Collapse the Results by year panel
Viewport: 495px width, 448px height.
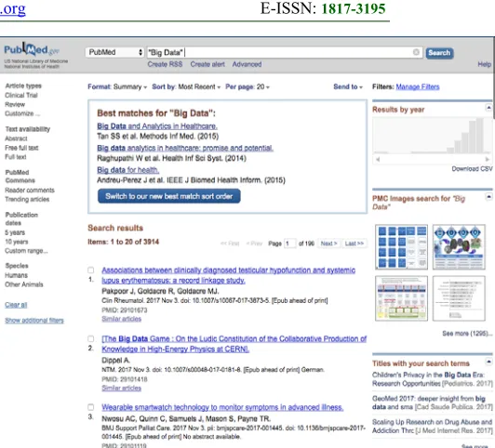click(488, 108)
